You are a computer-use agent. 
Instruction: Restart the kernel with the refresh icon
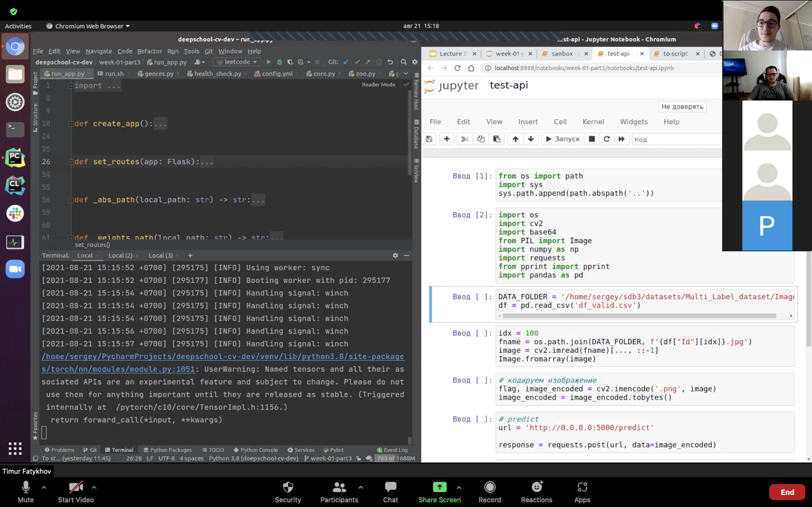point(607,139)
